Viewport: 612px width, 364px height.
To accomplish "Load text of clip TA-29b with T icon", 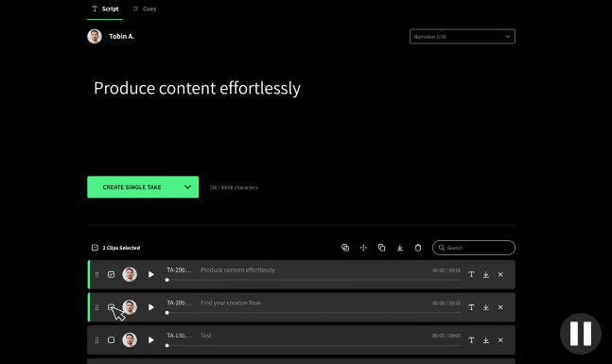I will coord(471,275).
